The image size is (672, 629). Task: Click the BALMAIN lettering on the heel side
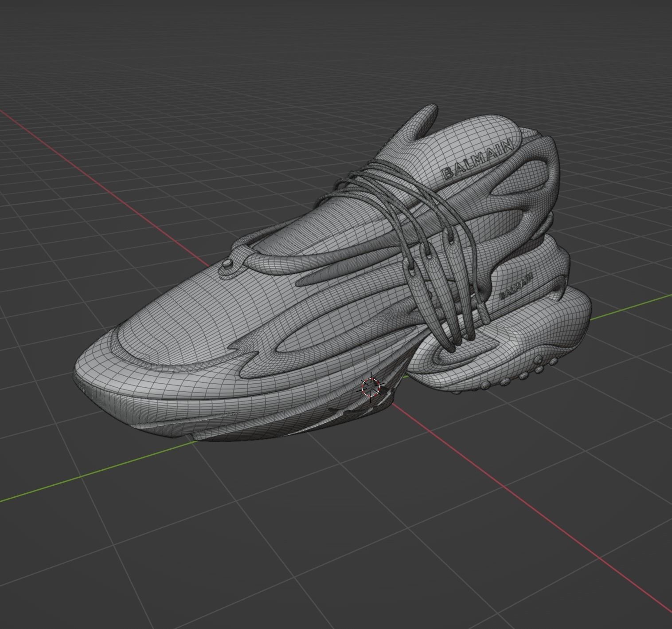point(516,287)
